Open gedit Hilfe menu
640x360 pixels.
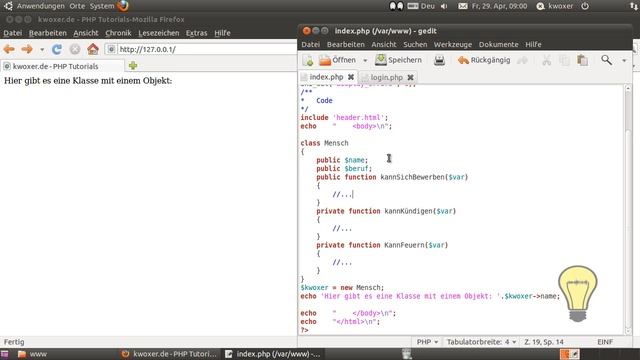tap(533, 44)
